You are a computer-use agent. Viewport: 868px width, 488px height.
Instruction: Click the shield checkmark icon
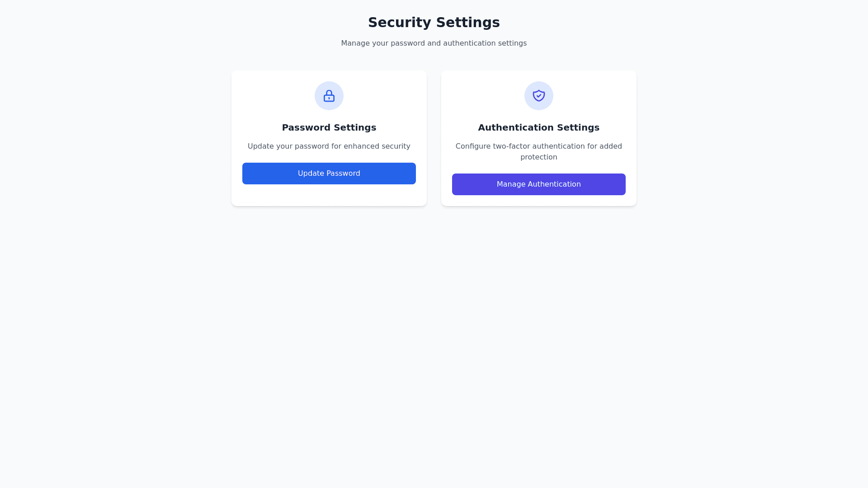(x=538, y=96)
